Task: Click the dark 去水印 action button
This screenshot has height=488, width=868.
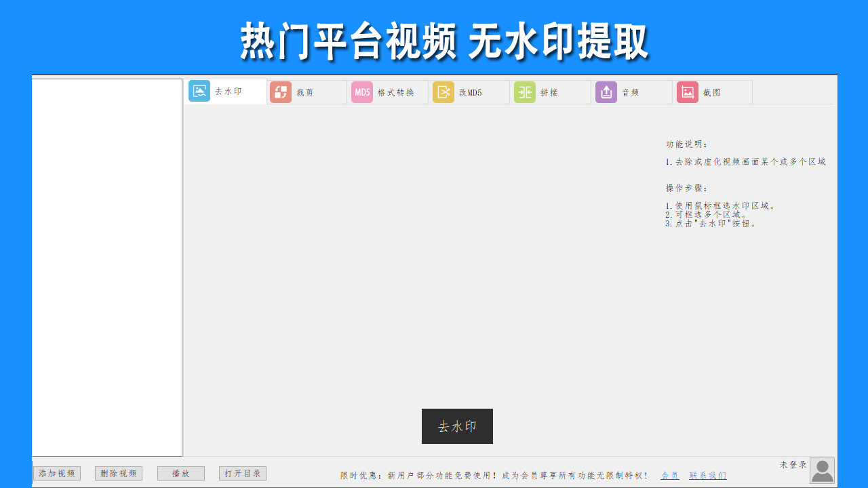Action: click(x=457, y=426)
